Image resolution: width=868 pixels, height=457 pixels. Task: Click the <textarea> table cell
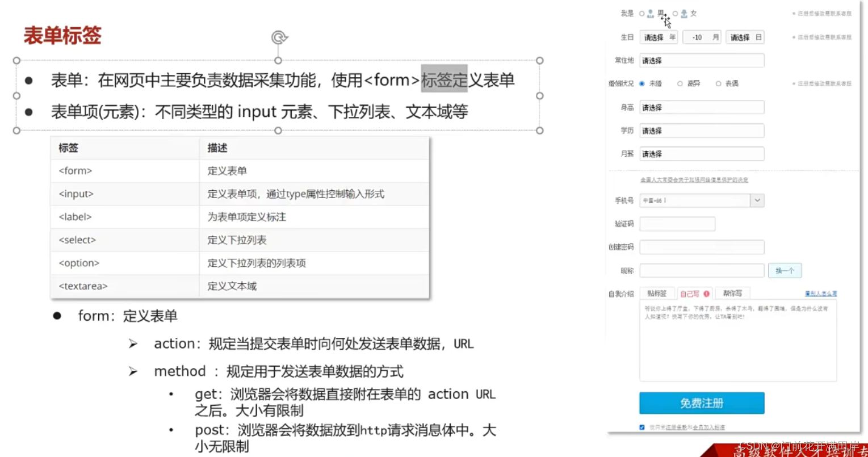click(125, 286)
